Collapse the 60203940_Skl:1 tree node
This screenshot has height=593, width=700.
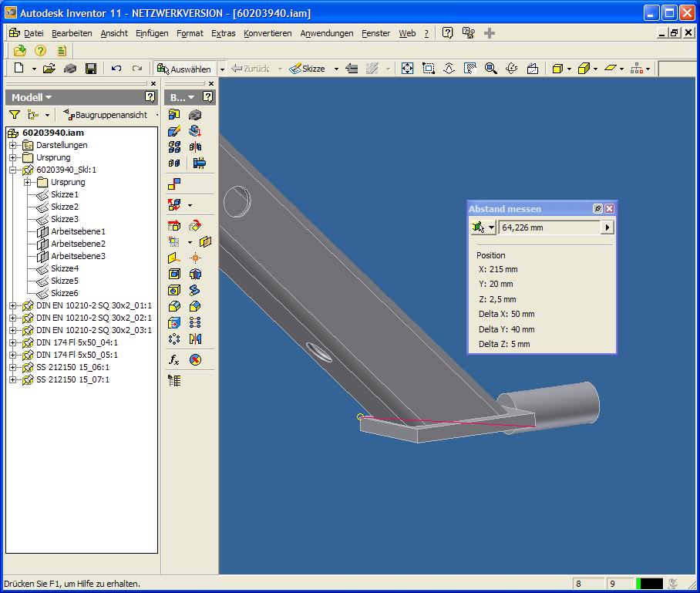[13, 170]
